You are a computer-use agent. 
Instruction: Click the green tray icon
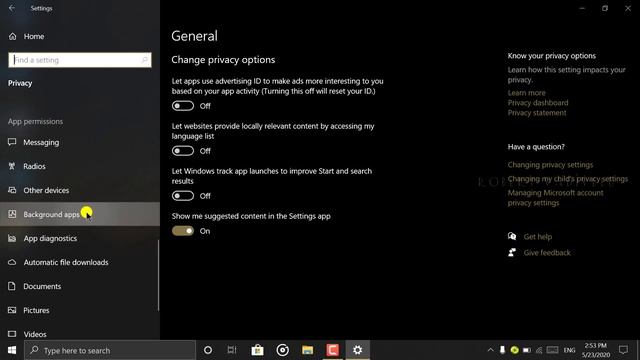click(x=515, y=350)
